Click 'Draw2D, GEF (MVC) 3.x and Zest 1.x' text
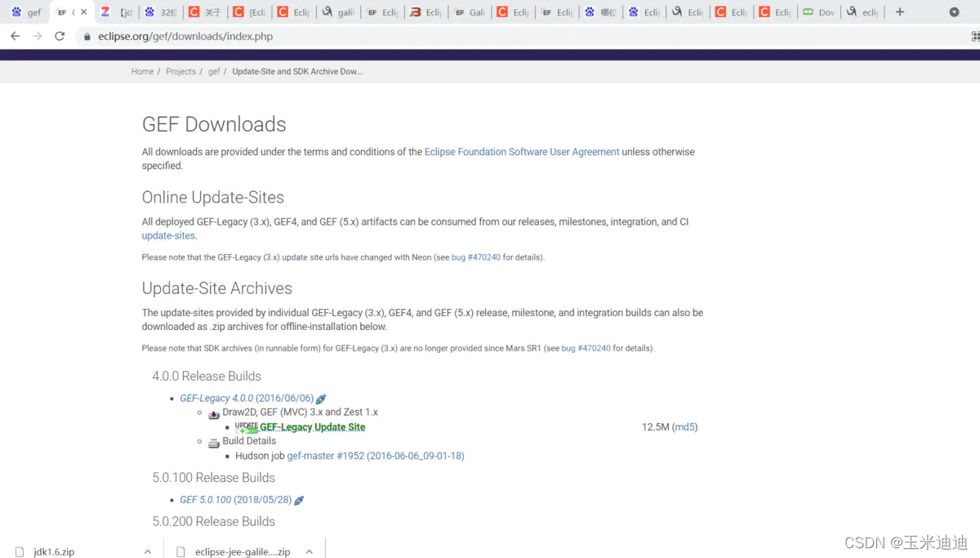 [300, 413]
